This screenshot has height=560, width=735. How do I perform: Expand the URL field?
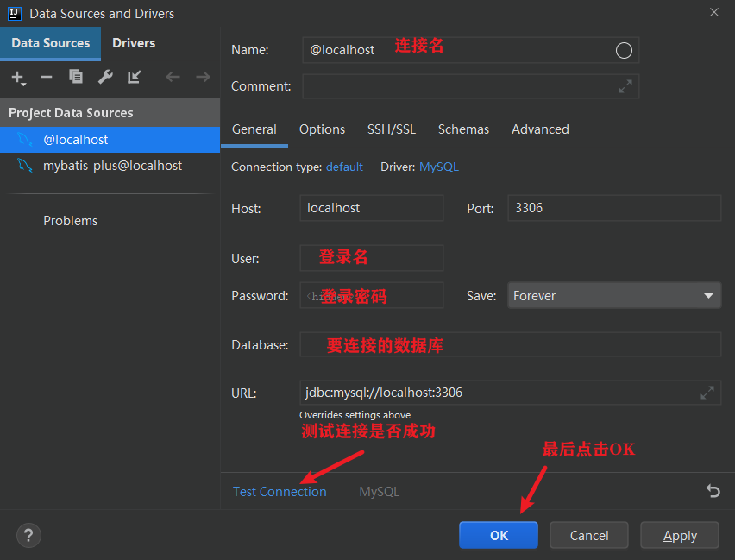click(707, 393)
